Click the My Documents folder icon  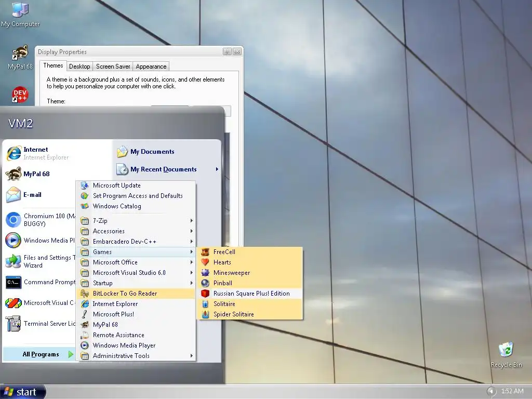pos(122,152)
